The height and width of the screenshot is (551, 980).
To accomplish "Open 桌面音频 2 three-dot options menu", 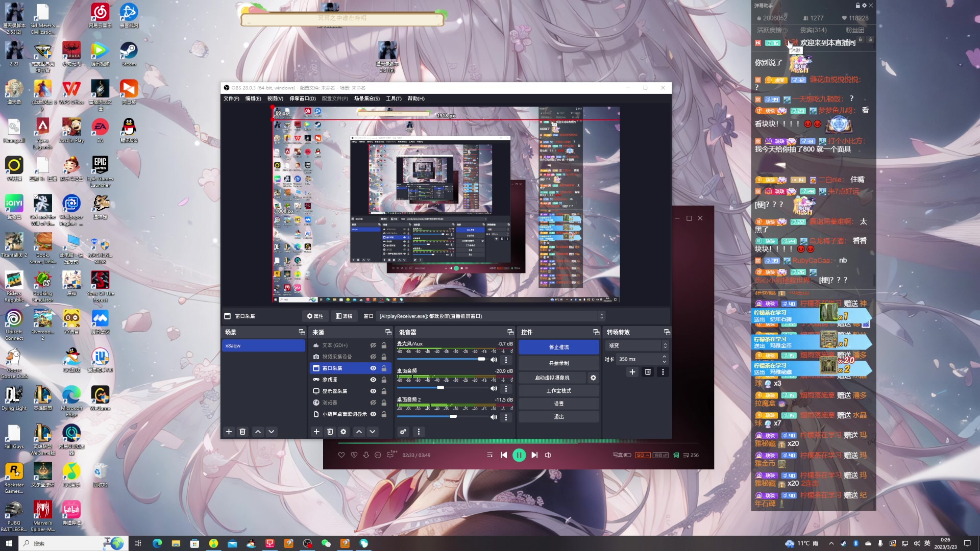I will coord(506,417).
